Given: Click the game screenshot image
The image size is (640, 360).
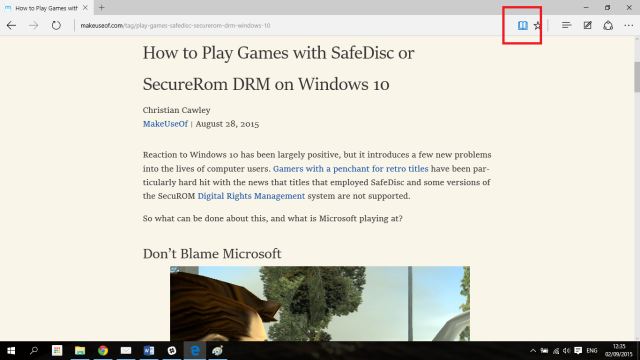Looking at the screenshot, I should [320, 303].
